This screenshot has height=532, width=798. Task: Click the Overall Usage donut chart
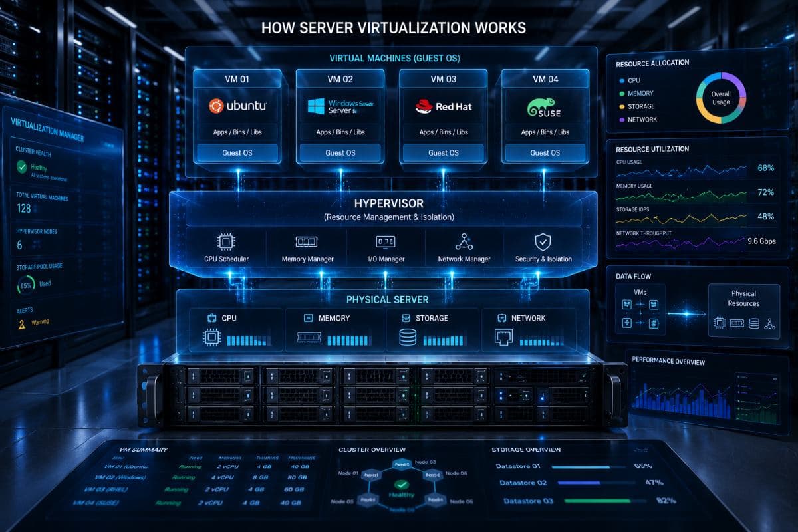coord(721,98)
